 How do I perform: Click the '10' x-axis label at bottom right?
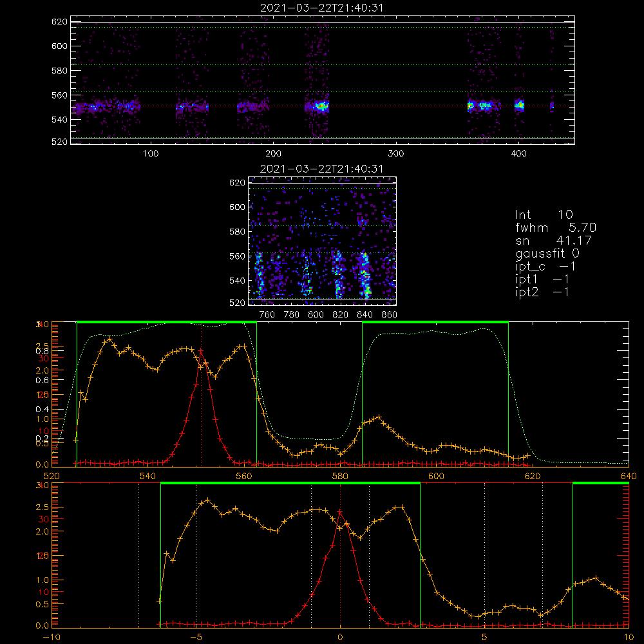[x=629, y=638]
